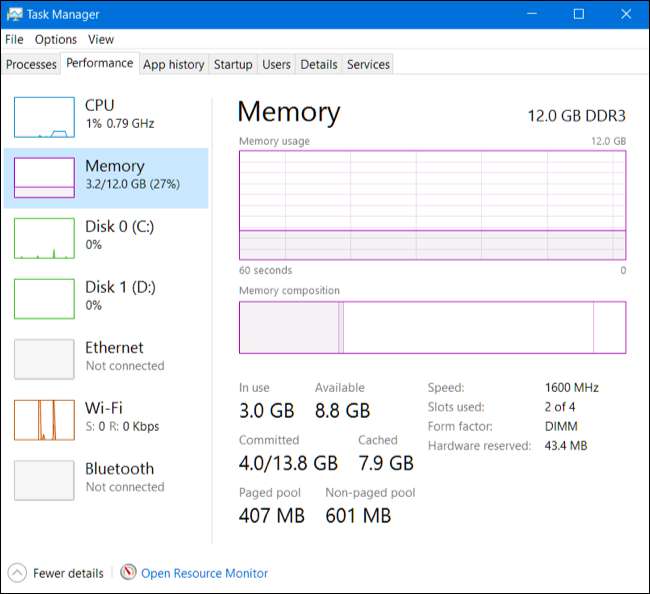Open the Startup tab
This screenshot has height=594, width=650.
233,64
